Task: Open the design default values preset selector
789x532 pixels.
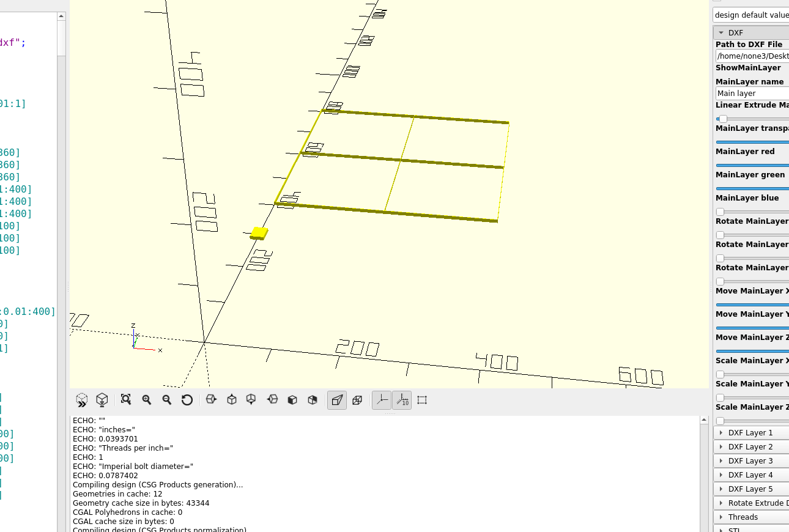Action: tap(751, 15)
